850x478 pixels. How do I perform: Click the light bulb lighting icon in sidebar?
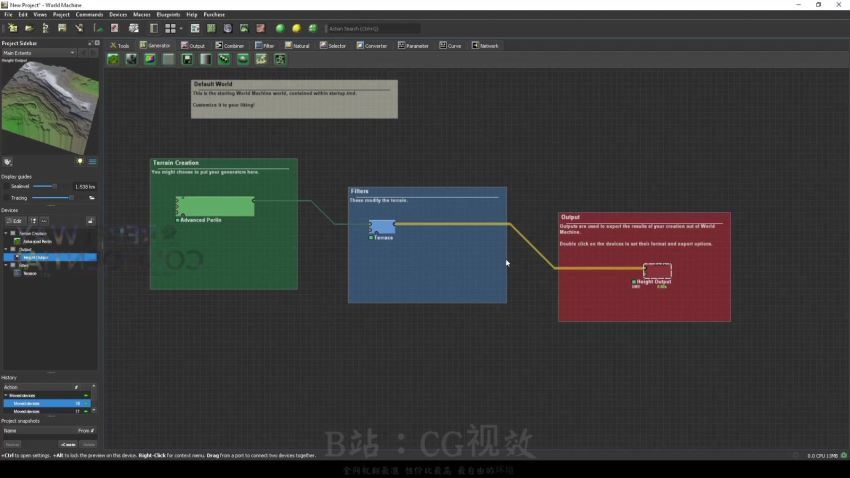click(x=80, y=162)
